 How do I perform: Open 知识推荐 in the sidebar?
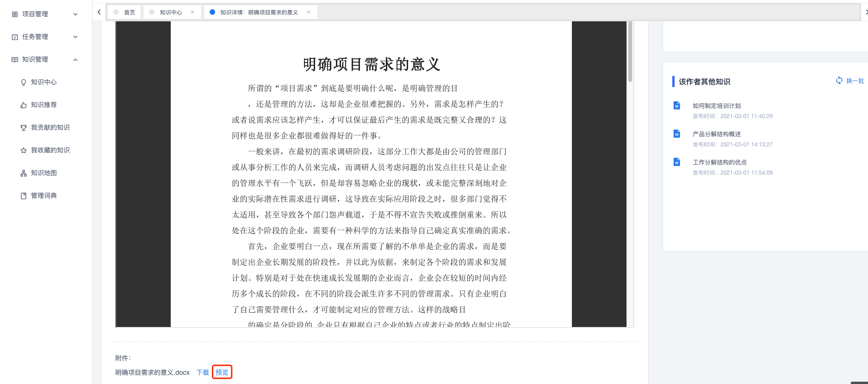click(44, 105)
